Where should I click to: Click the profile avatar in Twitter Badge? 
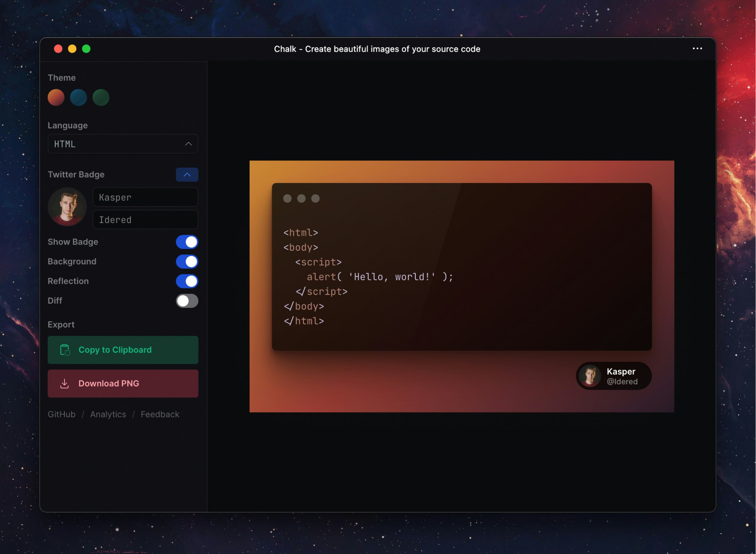pyautogui.click(x=67, y=207)
